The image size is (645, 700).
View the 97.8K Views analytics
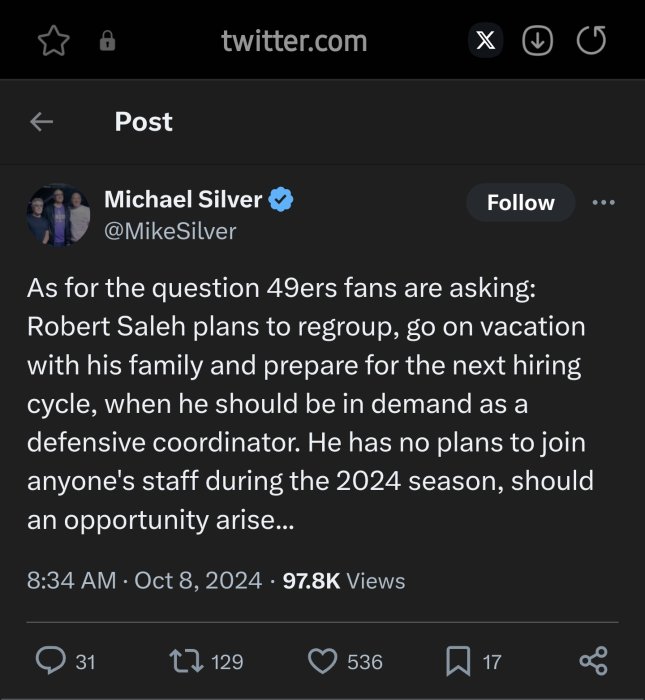(x=343, y=580)
